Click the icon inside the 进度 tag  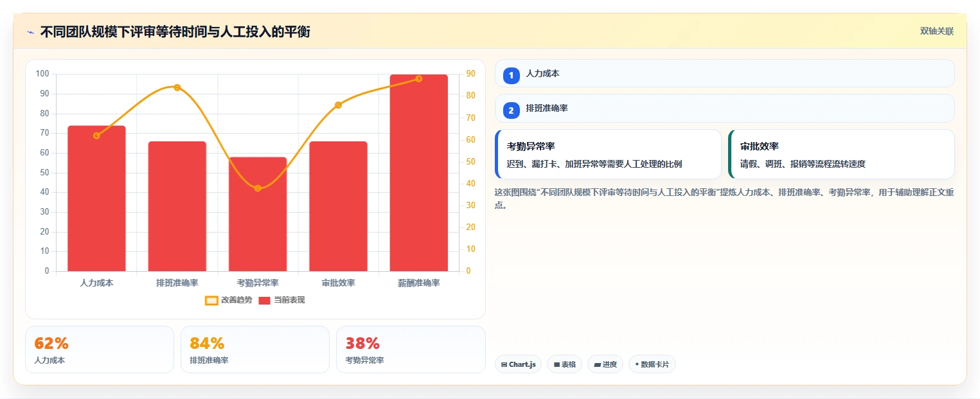click(597, 365)
